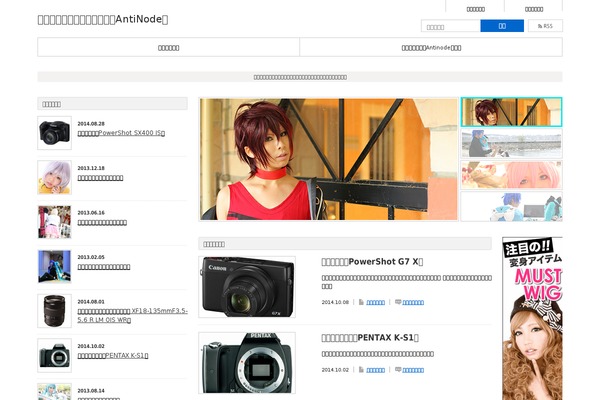Screen dimensions: 600x400
Task: Open the comments link under PowerShot G7 X article
Action: pyautogui.click(x=413, y=302)
